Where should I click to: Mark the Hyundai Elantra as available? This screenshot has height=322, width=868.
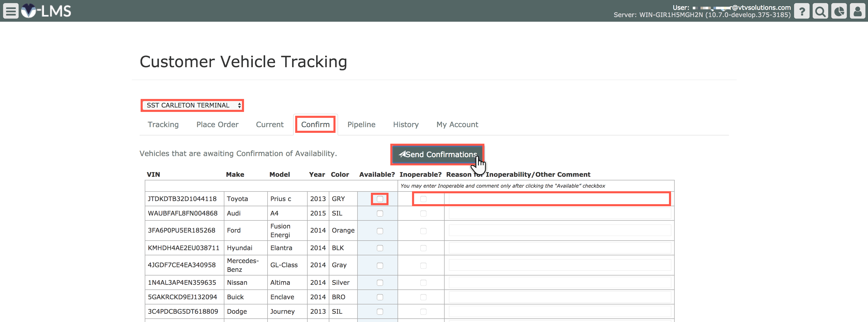coord(380,248)
